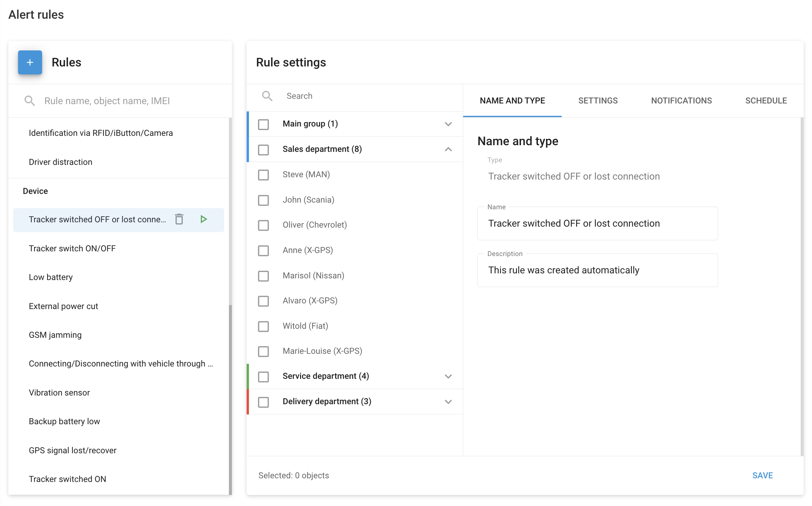
Task: Go to the Settings tab
Action: [597, 101]
